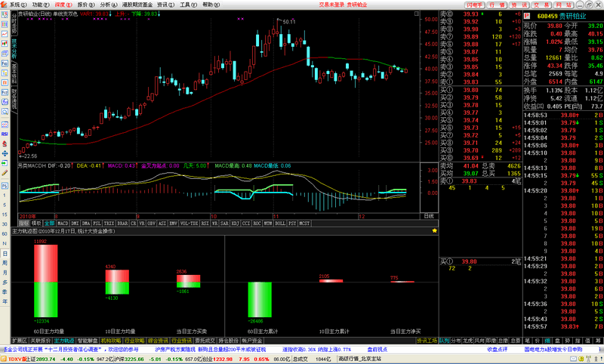Switch to the 智能解盘 bottom tab
The image size is (604, 364).
(88, 341)
